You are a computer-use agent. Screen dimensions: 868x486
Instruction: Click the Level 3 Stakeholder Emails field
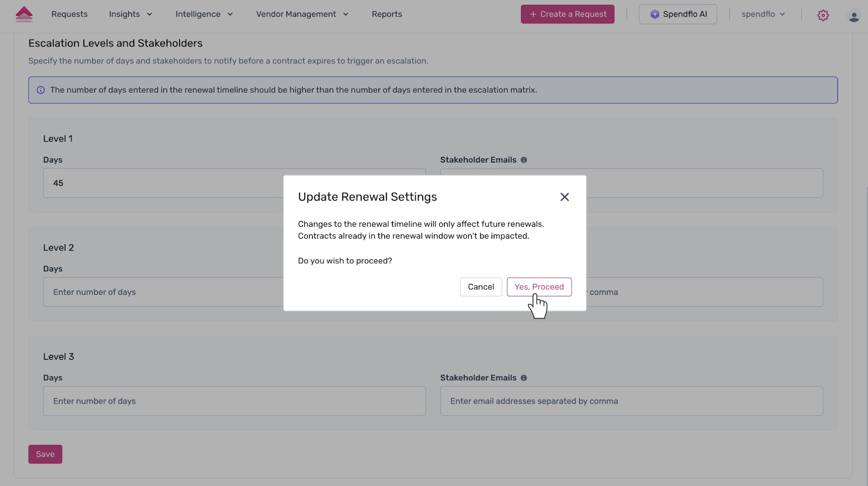631,401
